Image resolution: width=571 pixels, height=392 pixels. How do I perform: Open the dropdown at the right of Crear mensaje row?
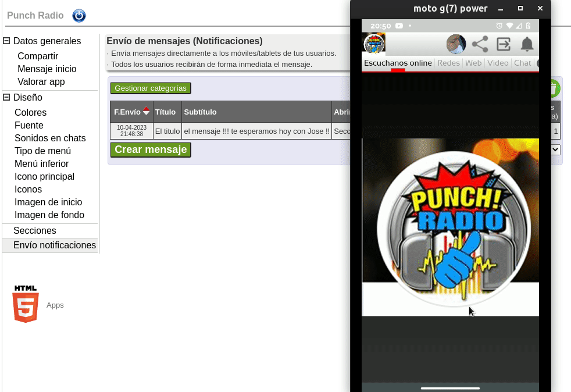click(x=555, y=149)
